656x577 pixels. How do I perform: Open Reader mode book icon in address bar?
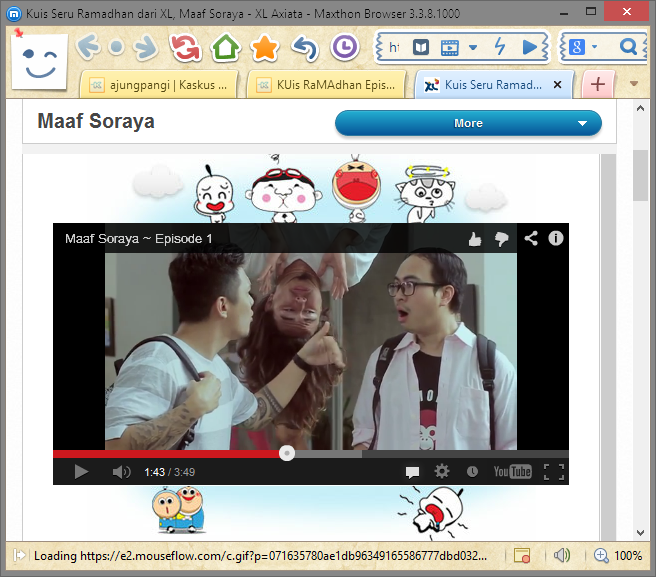coord(421,47)
